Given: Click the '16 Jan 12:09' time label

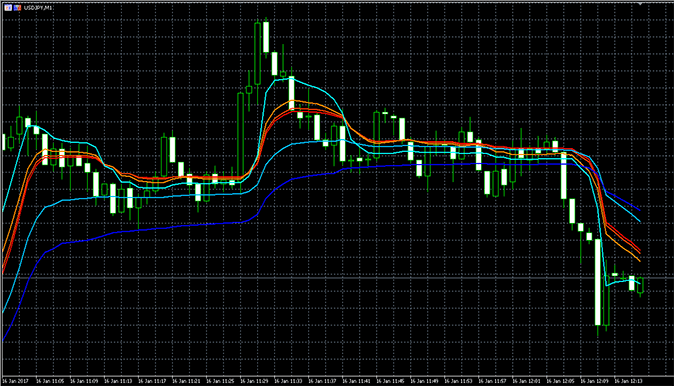Looking at the screenshot, I should pos(594,381).
